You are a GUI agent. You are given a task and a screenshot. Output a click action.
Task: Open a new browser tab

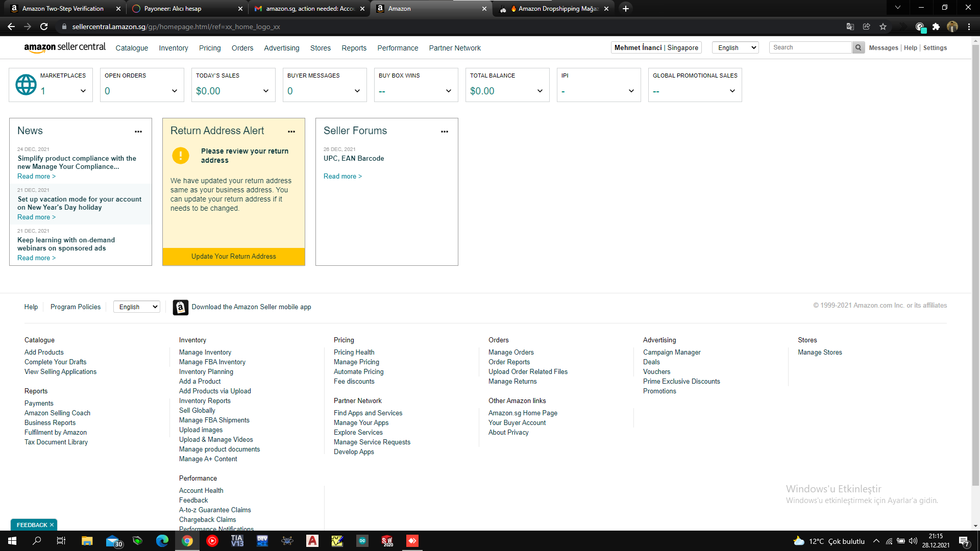pos(626,9)
